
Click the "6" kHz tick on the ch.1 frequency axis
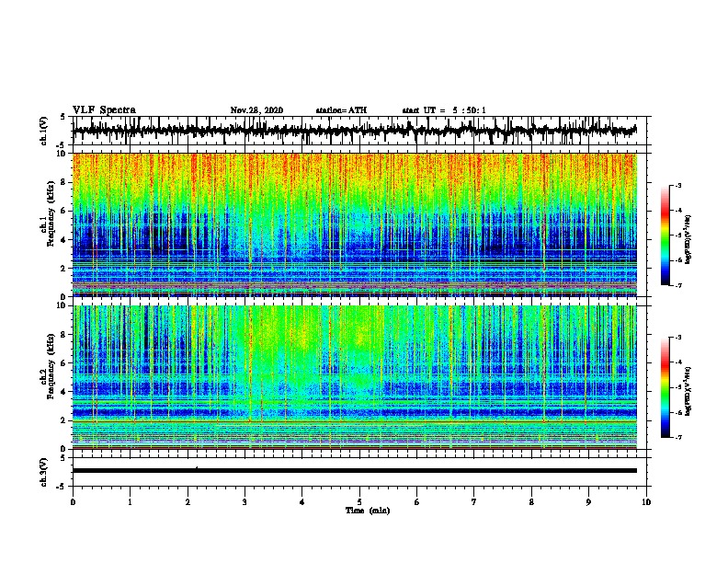click(x=63, y=211)
